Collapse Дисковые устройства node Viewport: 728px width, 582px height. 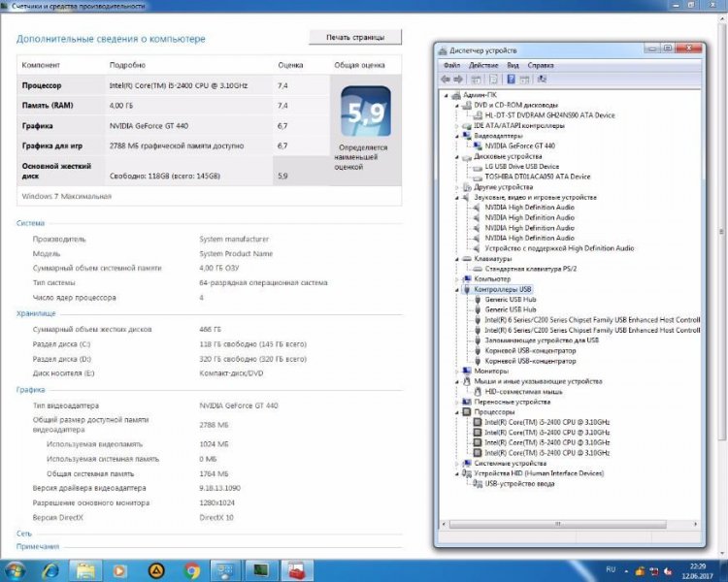click(457, 156)
